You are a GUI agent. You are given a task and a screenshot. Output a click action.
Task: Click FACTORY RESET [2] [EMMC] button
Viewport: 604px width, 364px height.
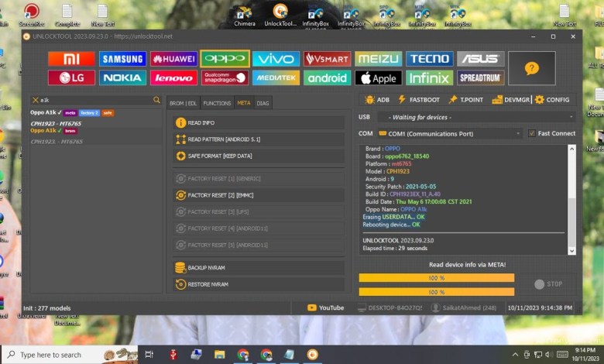pyautogui.click(x=259, y=195)
